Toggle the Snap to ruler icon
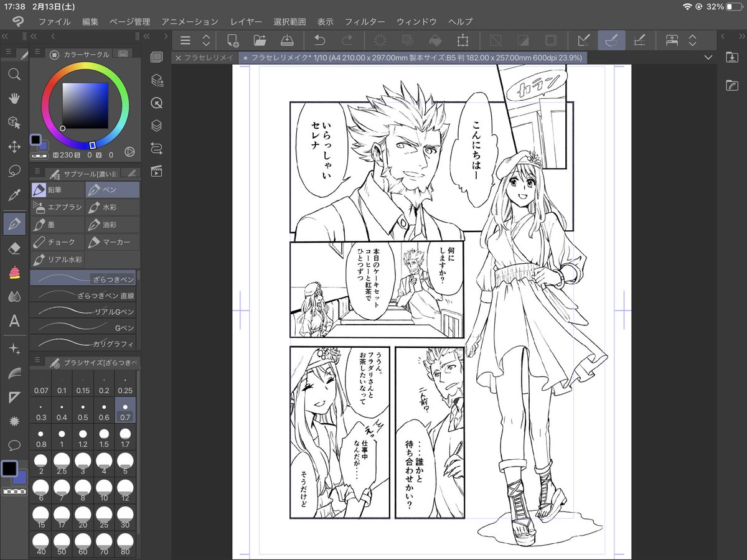This screenshot has width=747, height=560. coord(583,40)
